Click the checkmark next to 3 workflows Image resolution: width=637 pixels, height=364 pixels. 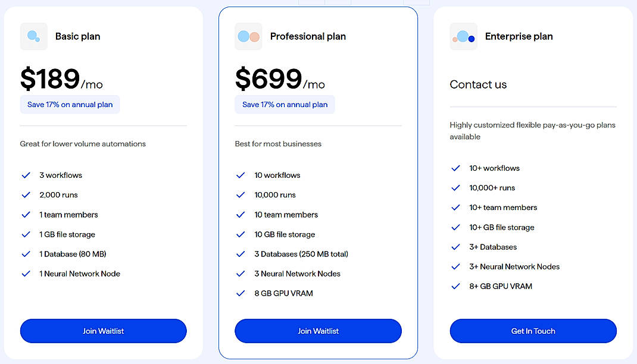pyautogui.click(x=26, y=175)
